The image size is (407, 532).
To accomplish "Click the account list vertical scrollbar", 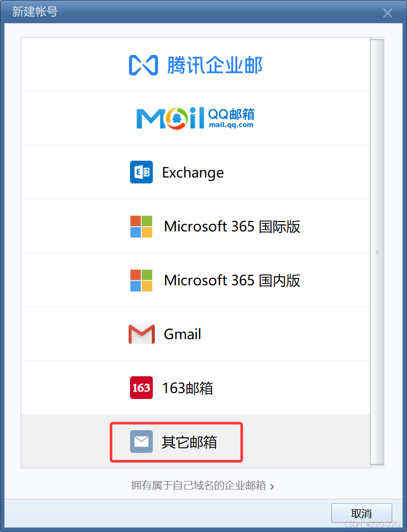I will (x=377, y=253).
